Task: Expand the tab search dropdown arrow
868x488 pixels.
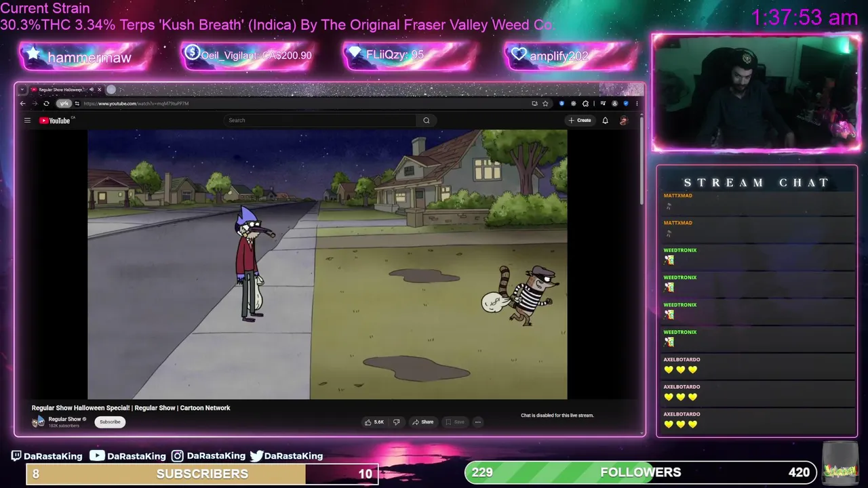Action: pyautogui.click(x=22, y=89)
